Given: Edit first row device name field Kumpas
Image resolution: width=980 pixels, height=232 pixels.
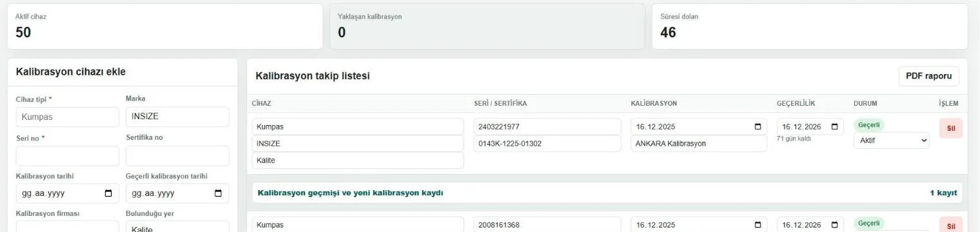Looking at the screenshot, I should [358, 127].
